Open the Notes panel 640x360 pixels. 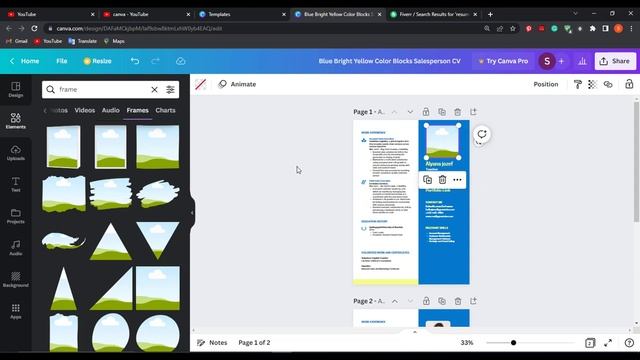212,342
